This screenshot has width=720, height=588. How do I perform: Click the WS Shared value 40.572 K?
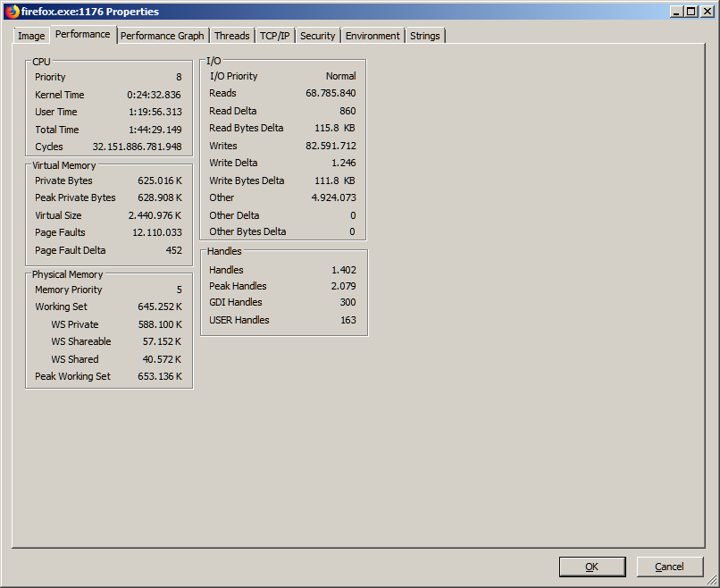(162, 359)
